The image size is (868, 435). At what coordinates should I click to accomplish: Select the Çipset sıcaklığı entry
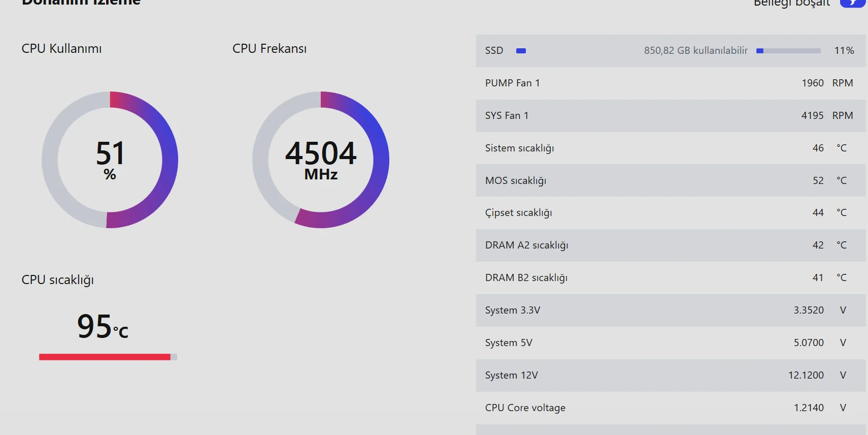click(670, 213)
